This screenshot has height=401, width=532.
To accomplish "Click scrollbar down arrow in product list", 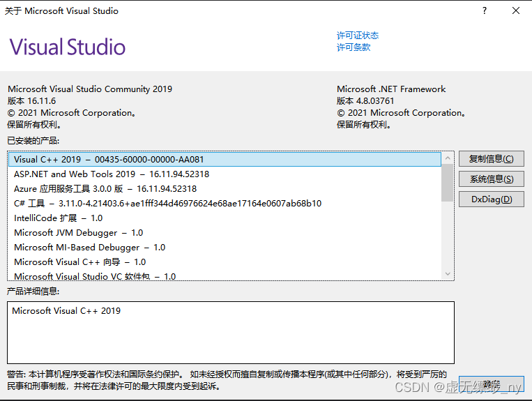I will (x=448, y=274).
